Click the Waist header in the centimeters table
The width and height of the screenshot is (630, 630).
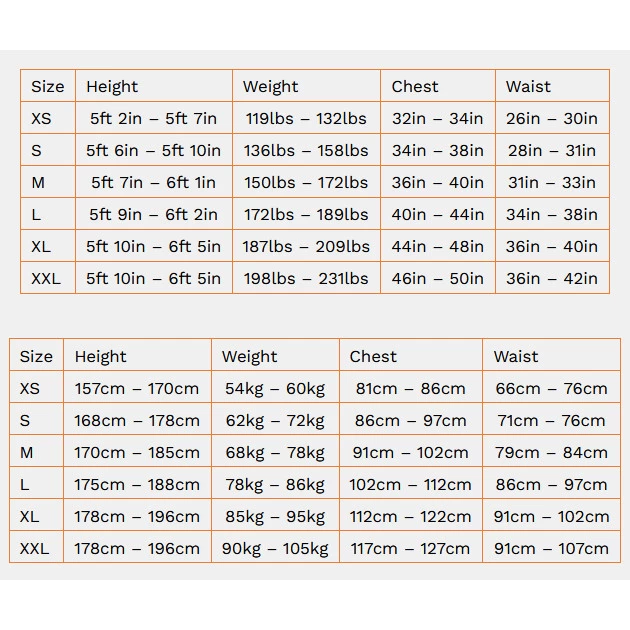[x=516, y=356]
